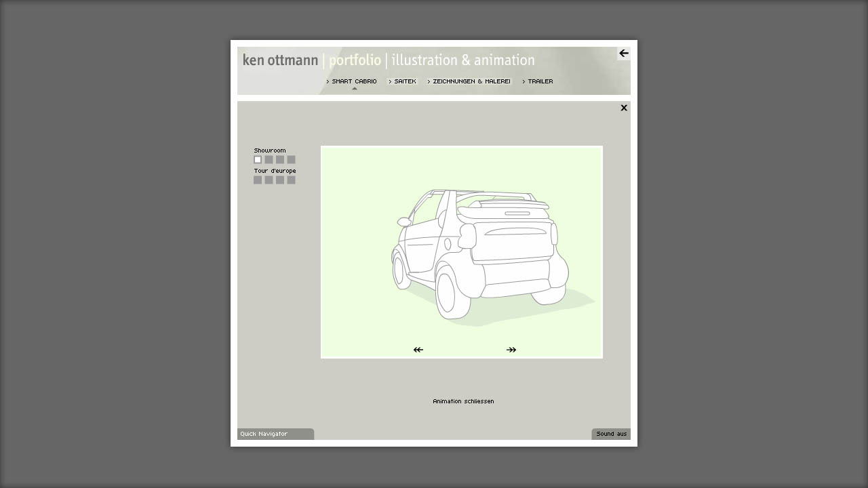Close the animation panel with X icon
The image size is (868, 488).
[624, 108]
